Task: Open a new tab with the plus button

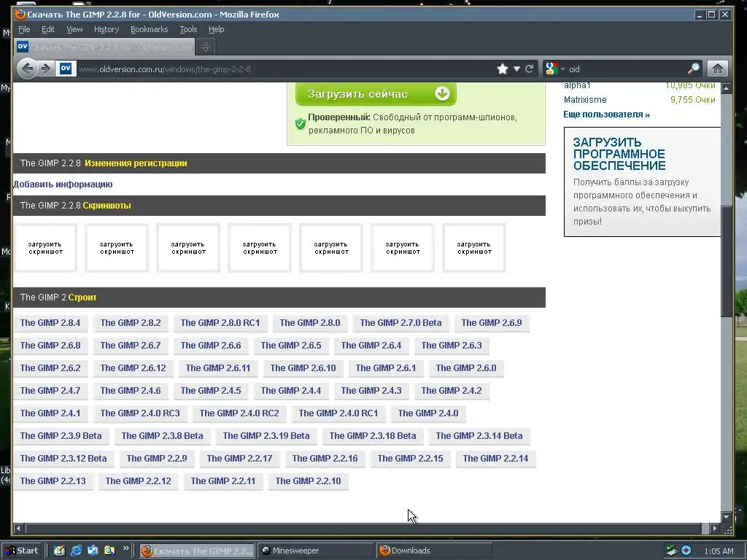Action: click(x=206, y=47)
